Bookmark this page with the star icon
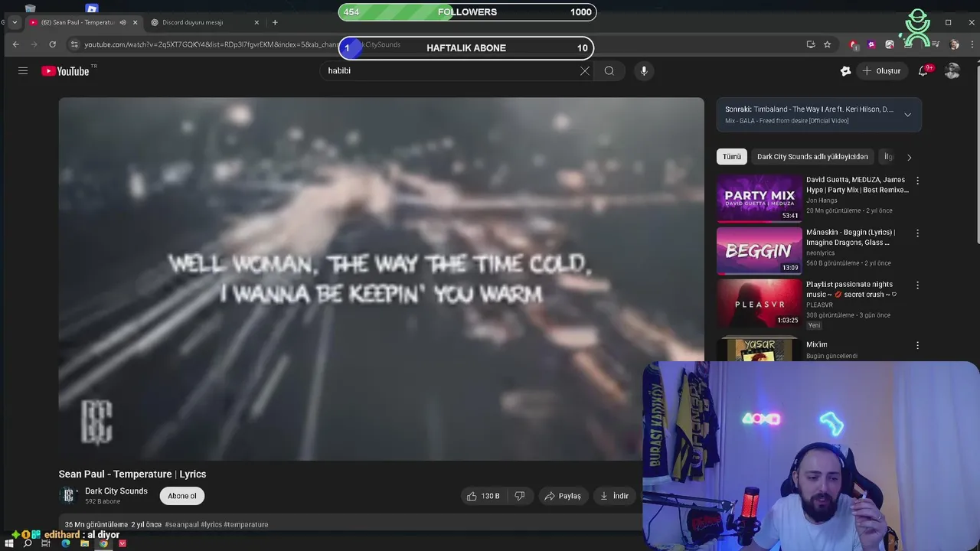 click(x=827, y=44)
